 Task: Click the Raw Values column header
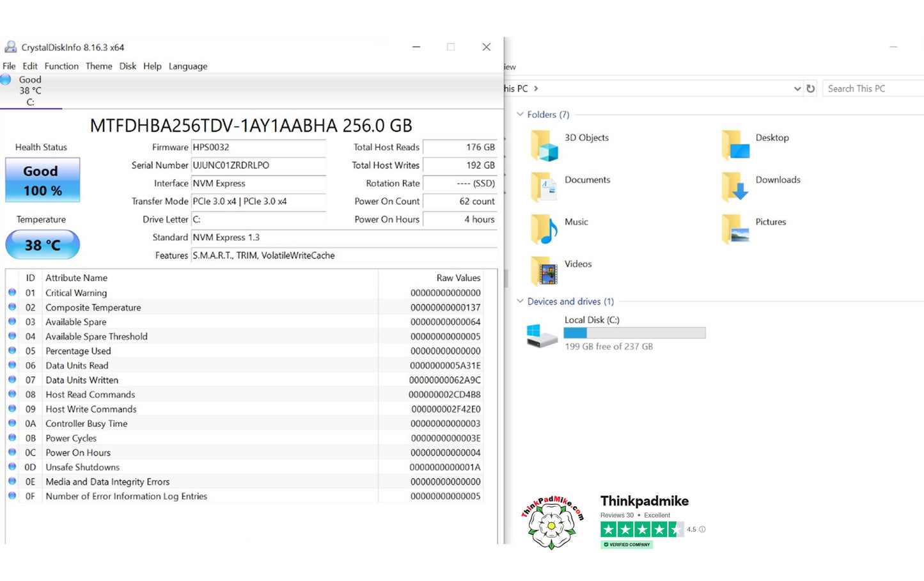click(458, 278)
